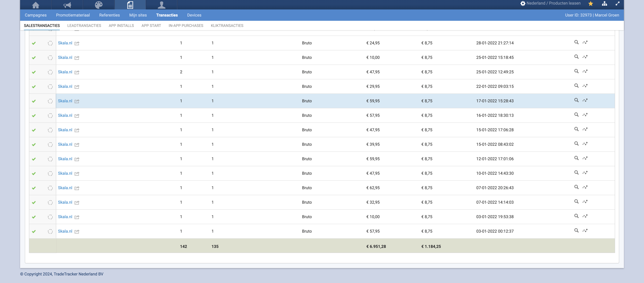
Task: Open the home icon in top bar
Action: pos(36,5)
